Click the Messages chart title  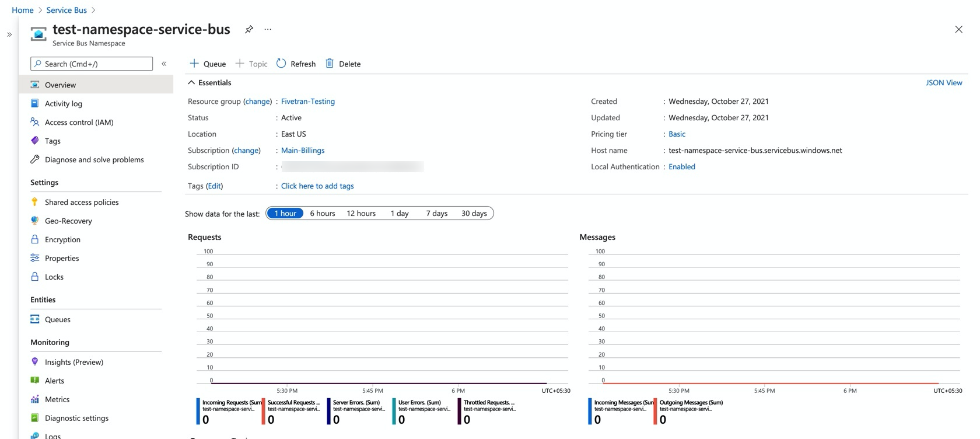point(597,238)
